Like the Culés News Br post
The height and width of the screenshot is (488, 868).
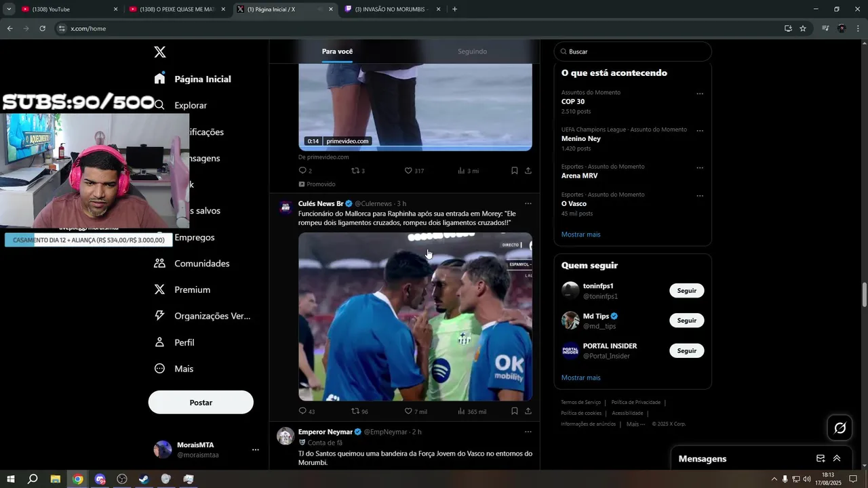408,411
